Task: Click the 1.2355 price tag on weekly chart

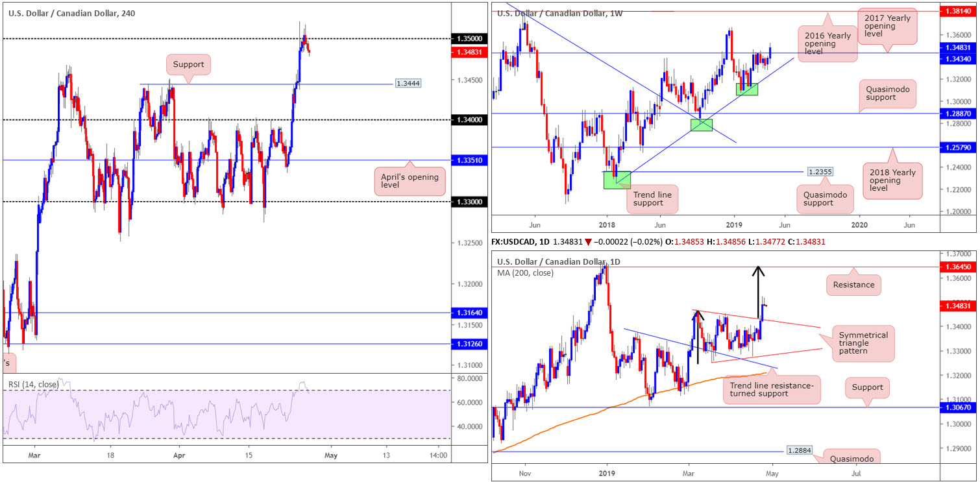Action: click(x=820, y=172)
